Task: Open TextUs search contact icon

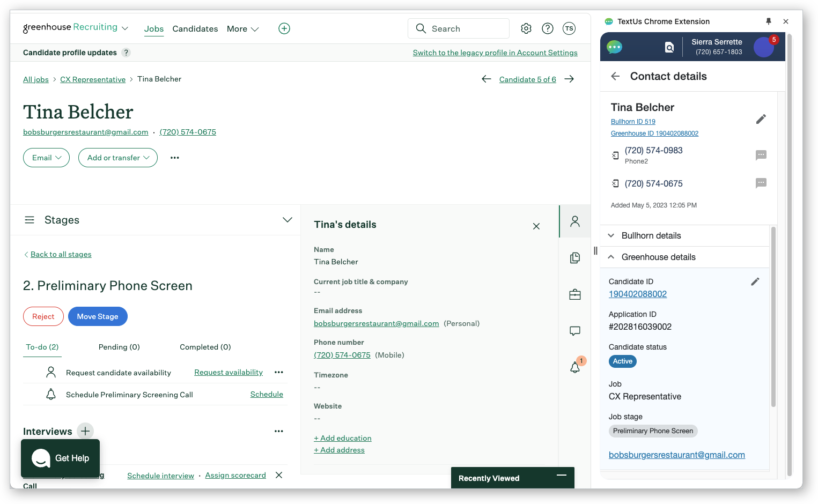Action: click(x=669, y=47)
